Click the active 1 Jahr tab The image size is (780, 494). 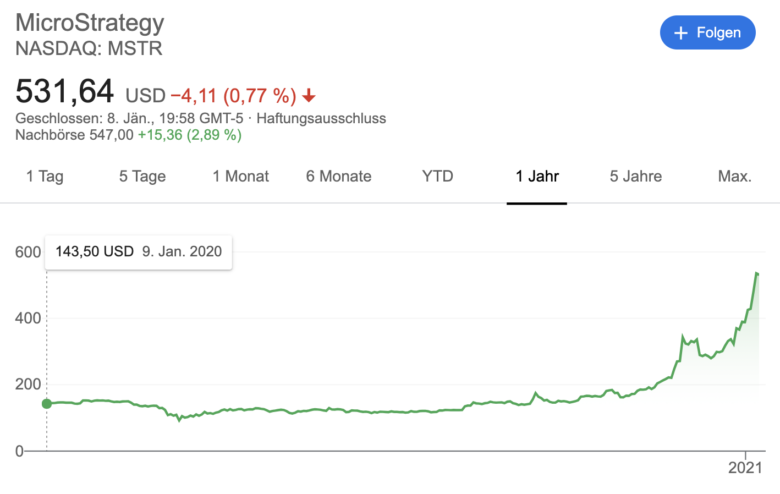tap(537, 176)
